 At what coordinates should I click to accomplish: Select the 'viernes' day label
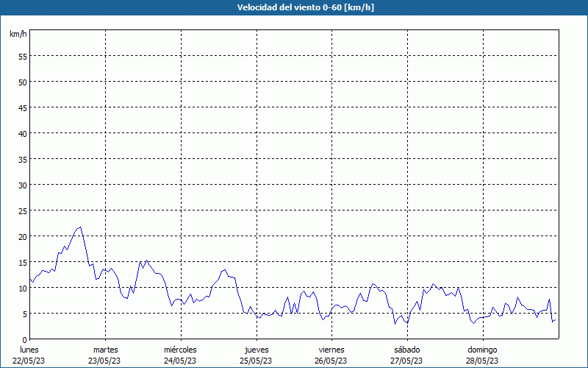[331, 350]
